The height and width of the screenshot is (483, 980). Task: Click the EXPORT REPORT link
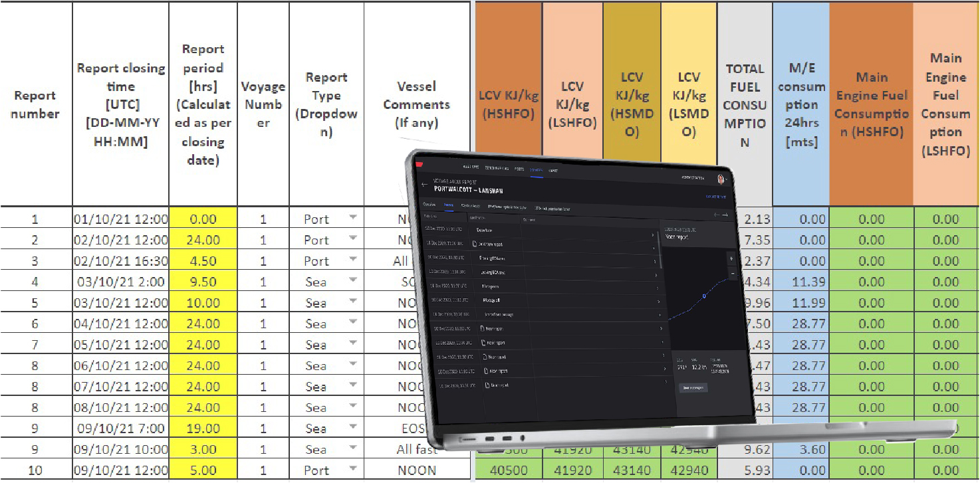click(715, 197)
